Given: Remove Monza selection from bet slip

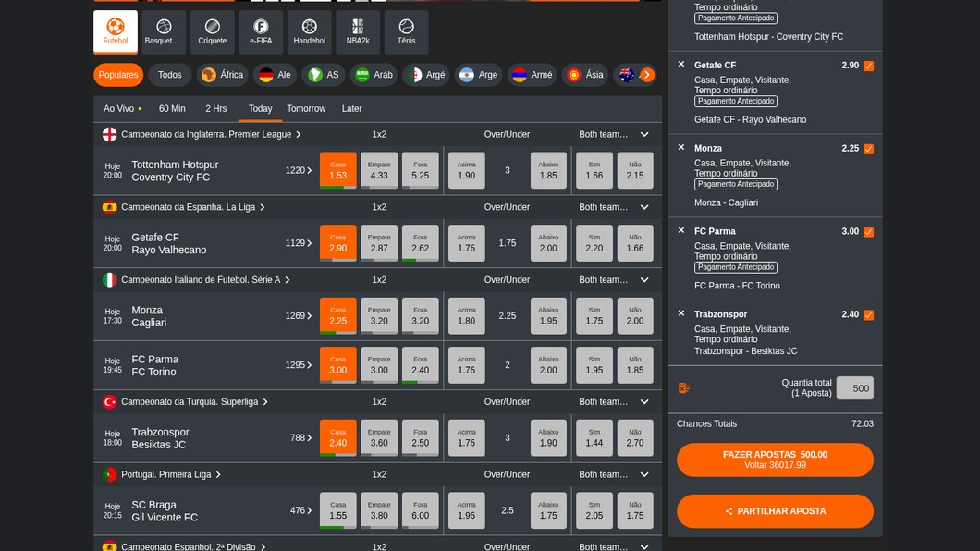Looking at the screenshot, I should tap(681, 147).
